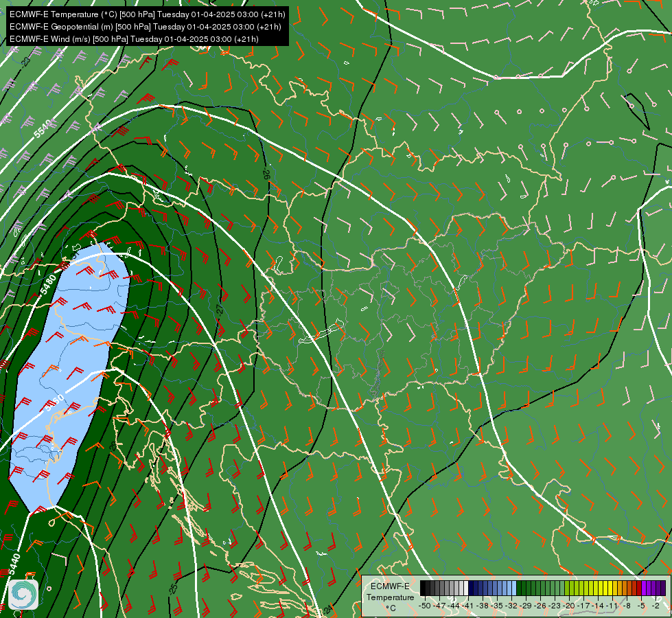Screen dimensions: 672x618
Task: Click the lightest blue swatch above -32 in legend
Action: tap(514, 588)
